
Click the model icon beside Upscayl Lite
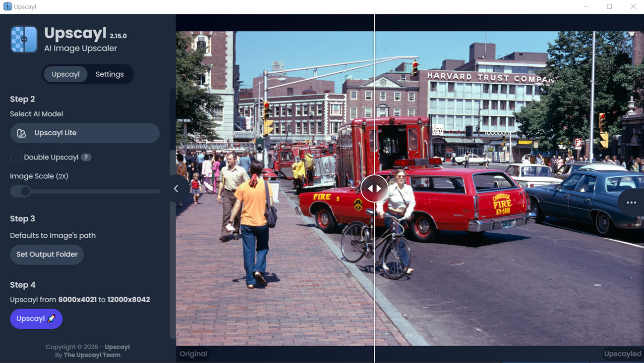[x=21, y=133]
